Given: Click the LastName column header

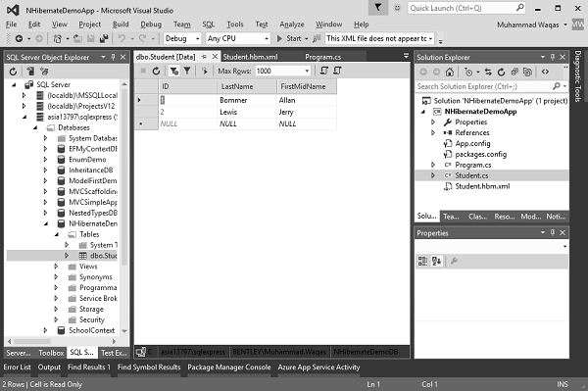Looking at the screenshot, I should [x=248, y=86].
